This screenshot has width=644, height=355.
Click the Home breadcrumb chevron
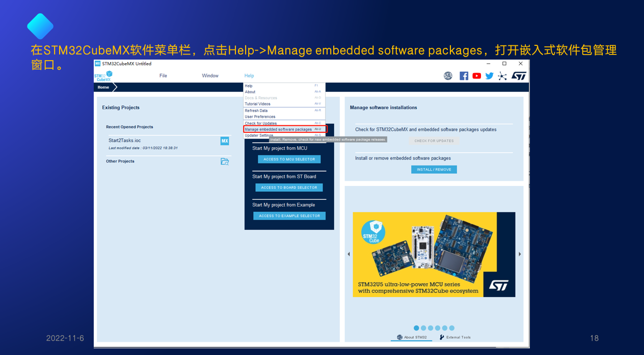[x=114, y=87]
